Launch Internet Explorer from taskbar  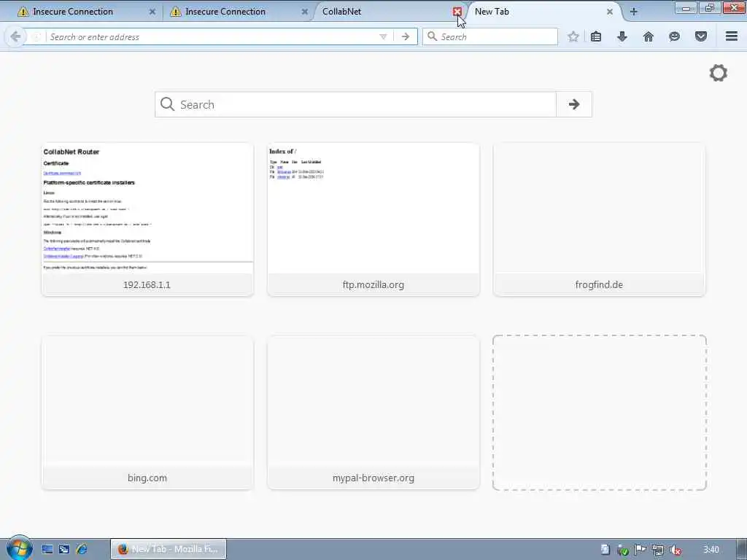tap(82, 550)
